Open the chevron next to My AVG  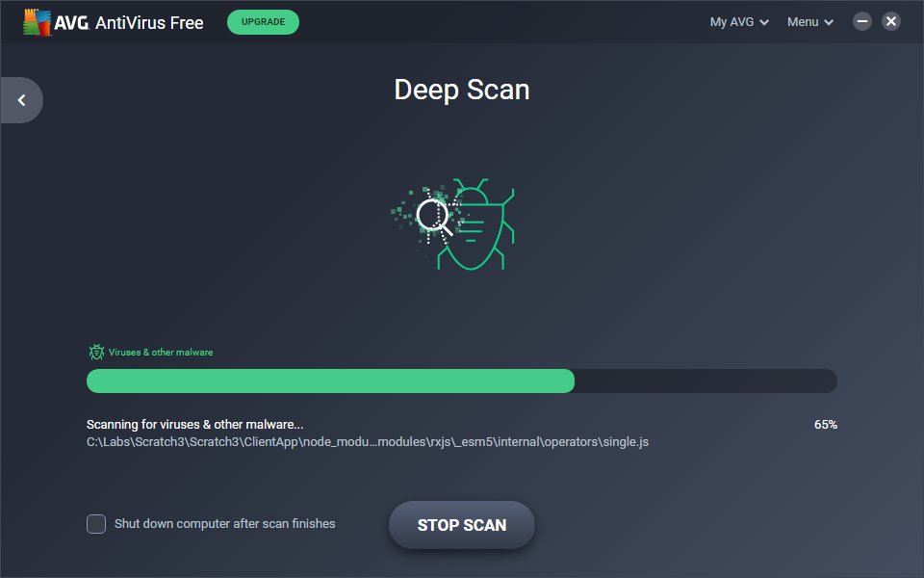pos(764,21)
